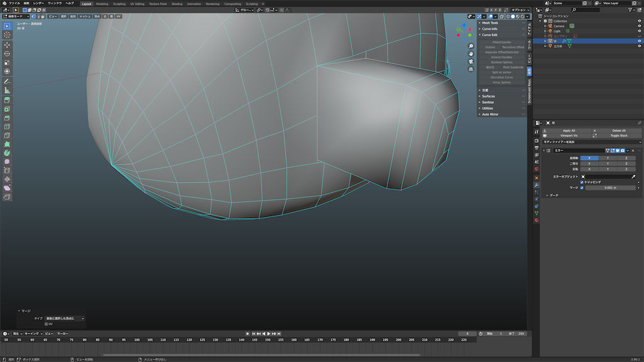Image resolution: width=644 pixels, height=362 pixels.
Task: Open the ファイル menu
Action: point(14,3)
